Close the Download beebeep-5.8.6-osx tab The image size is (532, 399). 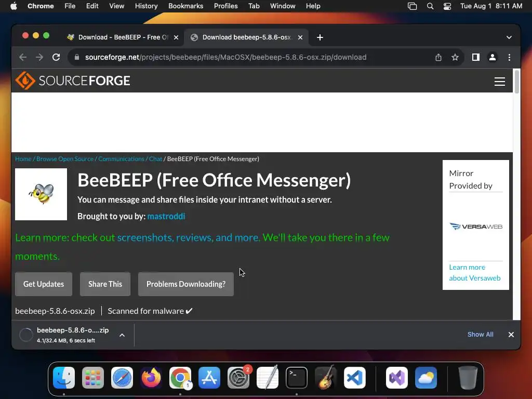[300, 37]
